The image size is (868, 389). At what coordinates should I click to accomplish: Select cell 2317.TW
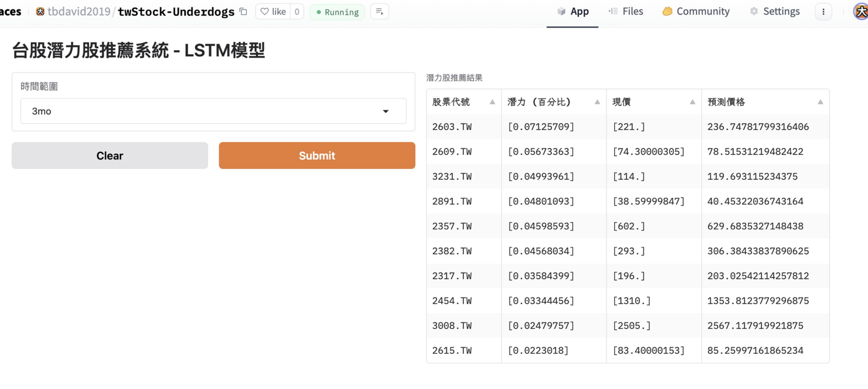(464, 276)
